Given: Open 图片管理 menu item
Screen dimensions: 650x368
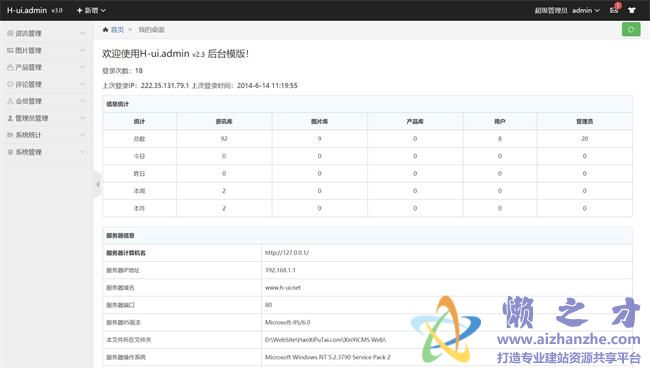Looking at the screenshot, I should coord(46,50).
